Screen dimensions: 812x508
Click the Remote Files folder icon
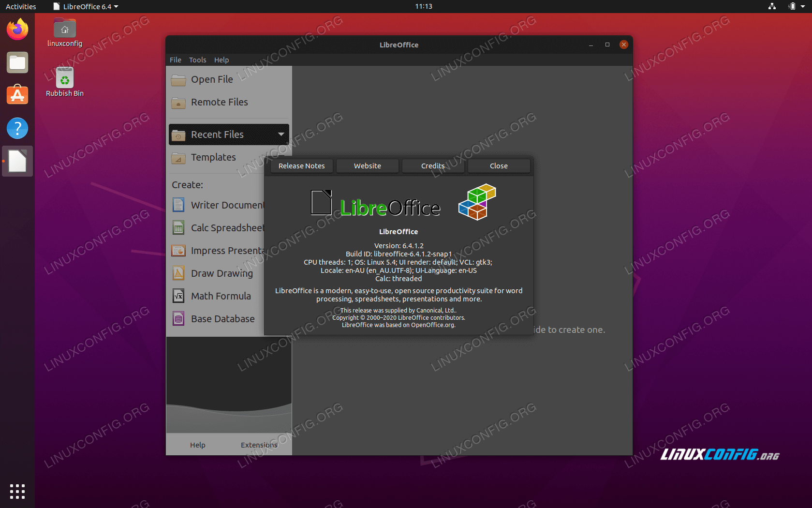[x=178, y=103]
